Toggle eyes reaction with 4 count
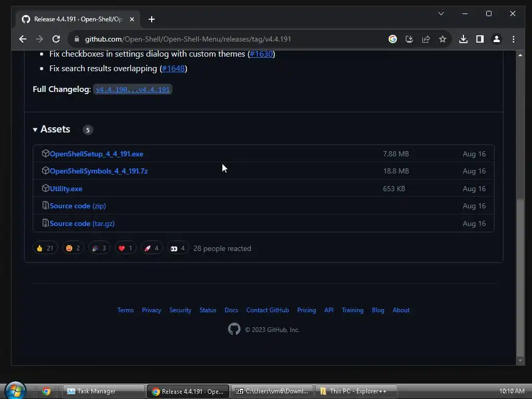 tap(178, 248)
